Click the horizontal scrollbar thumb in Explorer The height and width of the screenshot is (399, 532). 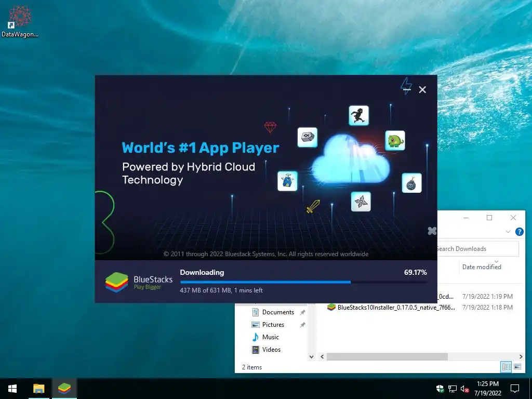[387, 356]
